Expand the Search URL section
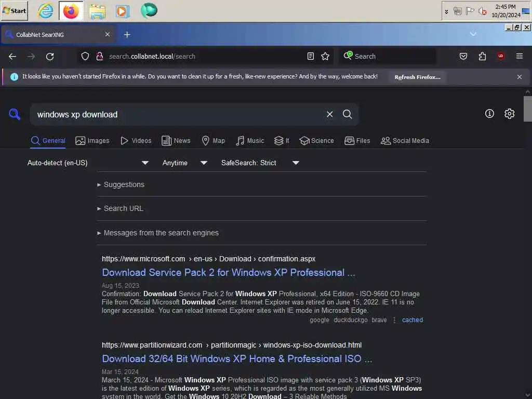532x399 pixels. pyautogui.click(x=120, y=208)
